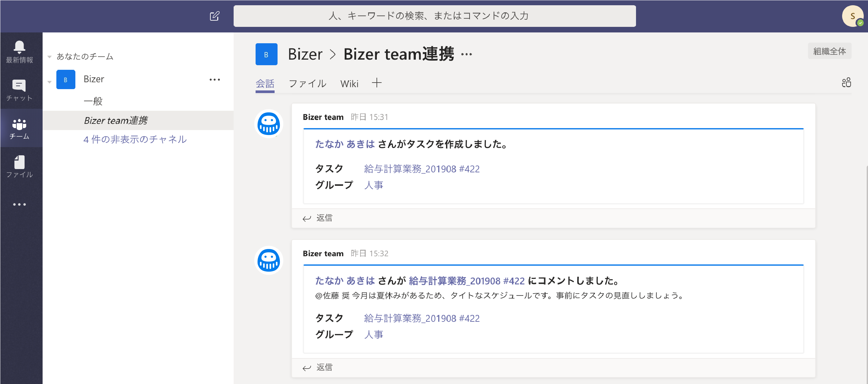868x384 pixels.
Task: Switch to the ファイル tab in channel
Action: pos(307,84)
